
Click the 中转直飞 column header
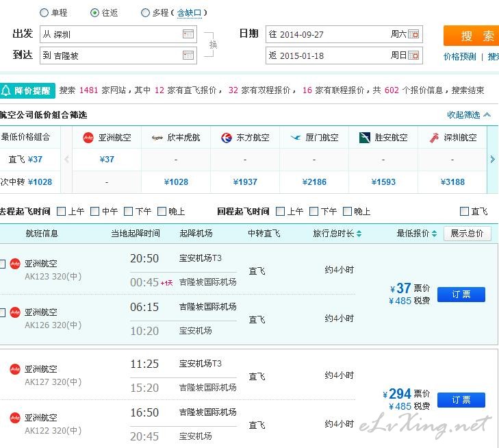(264, 234)
